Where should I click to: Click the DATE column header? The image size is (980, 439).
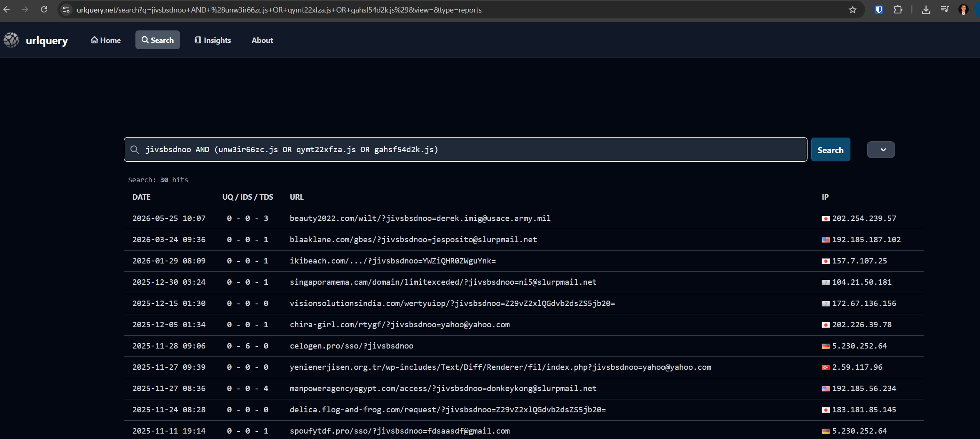point(141,197)
